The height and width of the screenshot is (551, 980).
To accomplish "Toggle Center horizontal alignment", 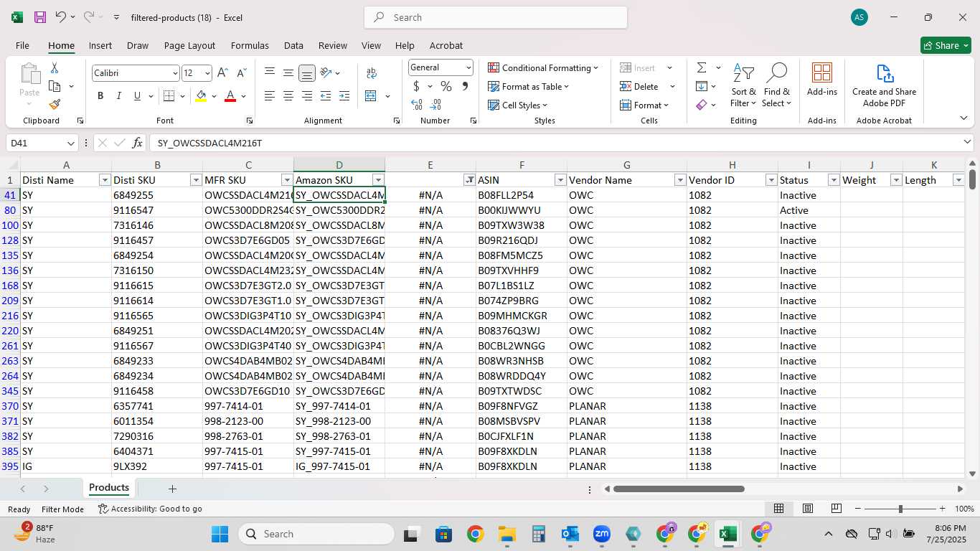I will coord(288,96).
